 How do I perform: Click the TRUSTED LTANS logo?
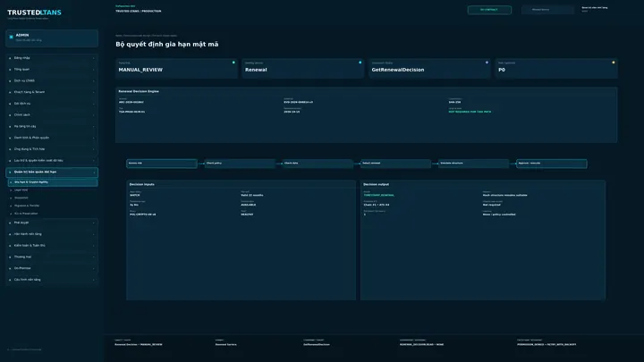[34, 13]
